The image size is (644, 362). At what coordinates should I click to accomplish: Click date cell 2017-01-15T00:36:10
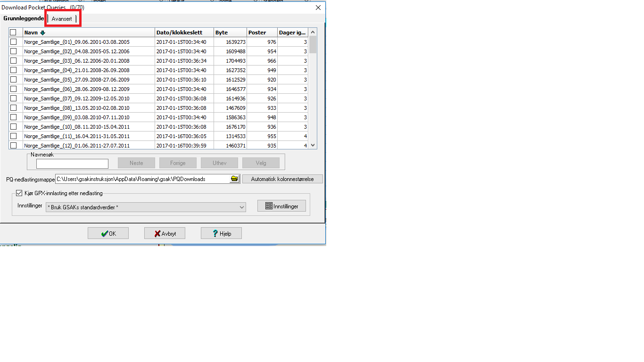tap(182, 80)
